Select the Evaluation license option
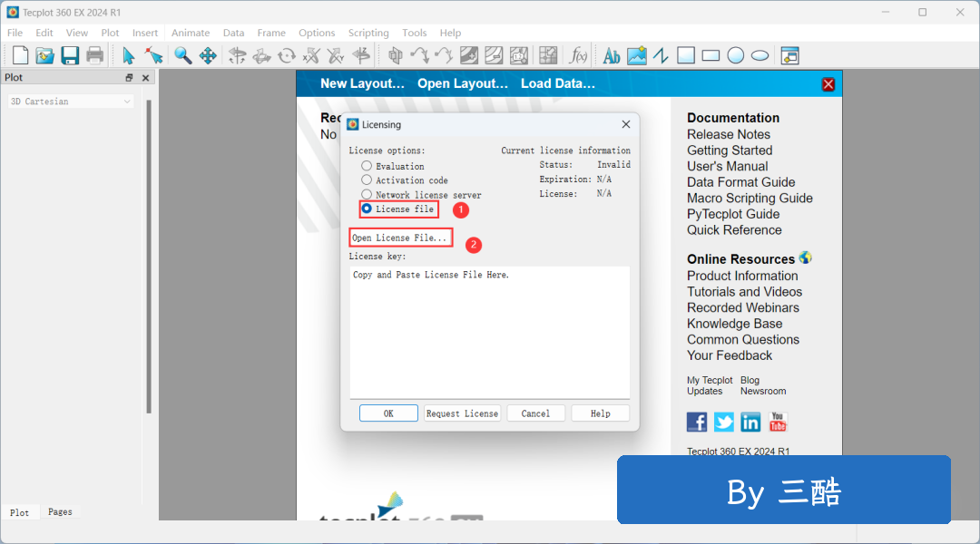 [x=367, y=166]
